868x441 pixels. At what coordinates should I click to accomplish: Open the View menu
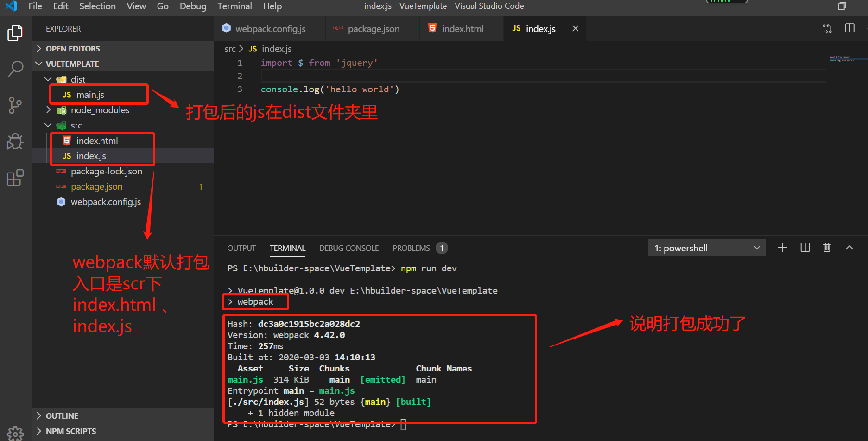tap(136, 6)
